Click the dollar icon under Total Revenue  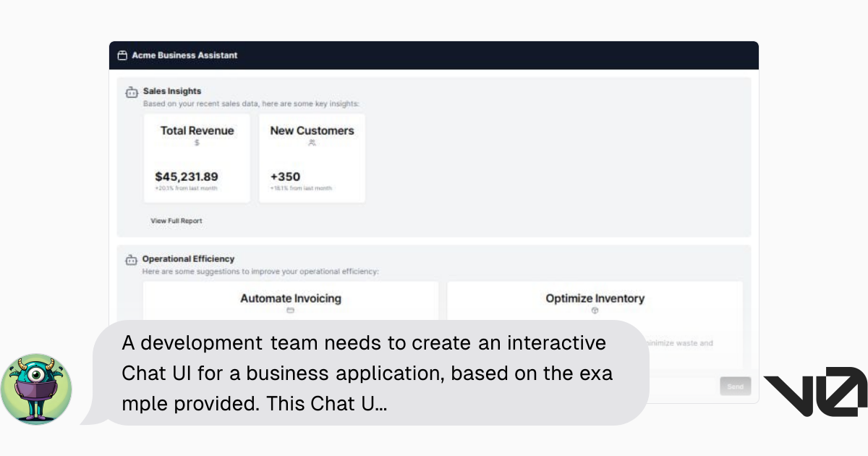(197, 143)
